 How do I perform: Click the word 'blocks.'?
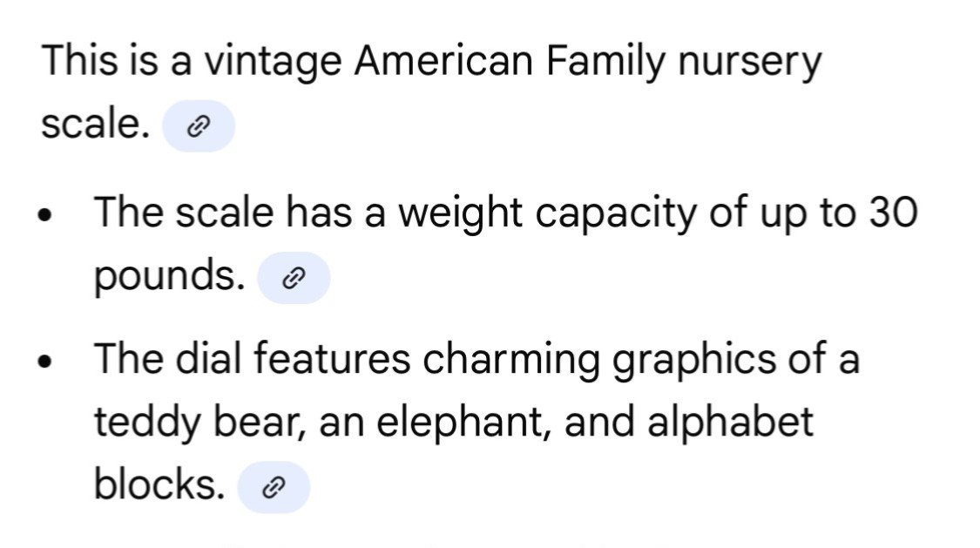[x=159, y=484]
